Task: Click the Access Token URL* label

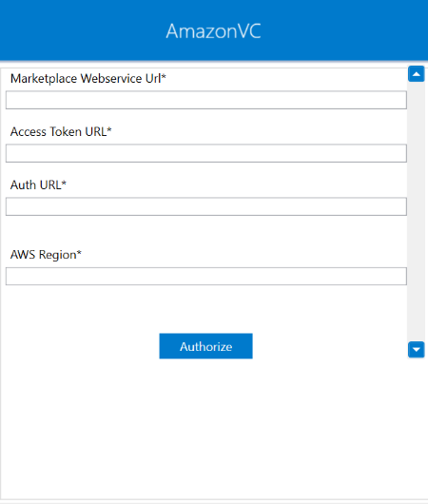Action: point(61,131)
